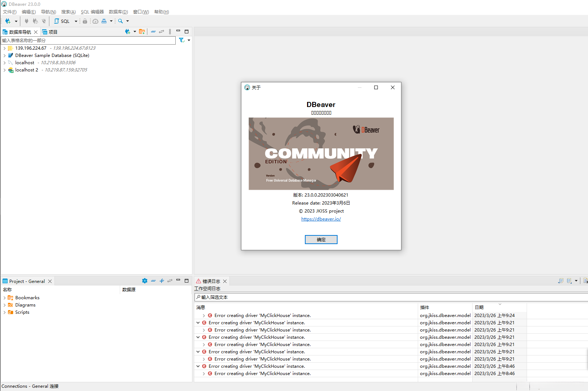This screenshot has width=588, height=391.
Task: Click 确定 in the About dialog
Action: click(321, 240)
